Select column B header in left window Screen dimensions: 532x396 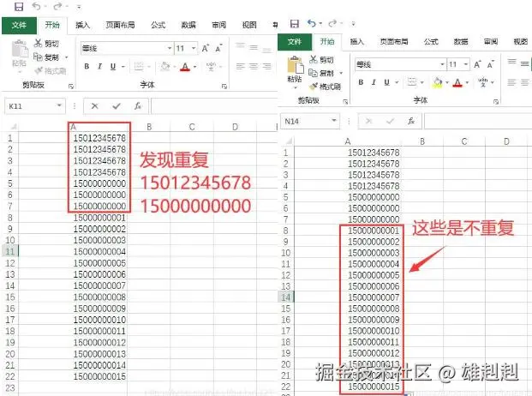pyautogui.click(x=149, y=127)
